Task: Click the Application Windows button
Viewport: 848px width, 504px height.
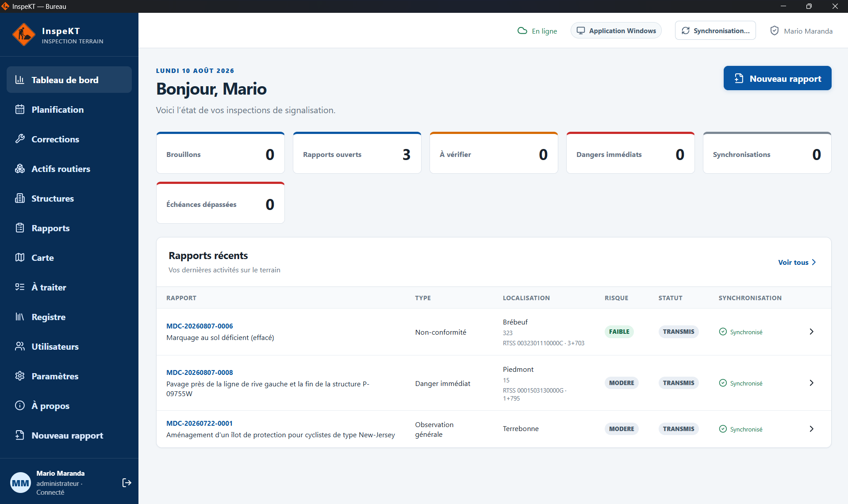Action: 616,31
